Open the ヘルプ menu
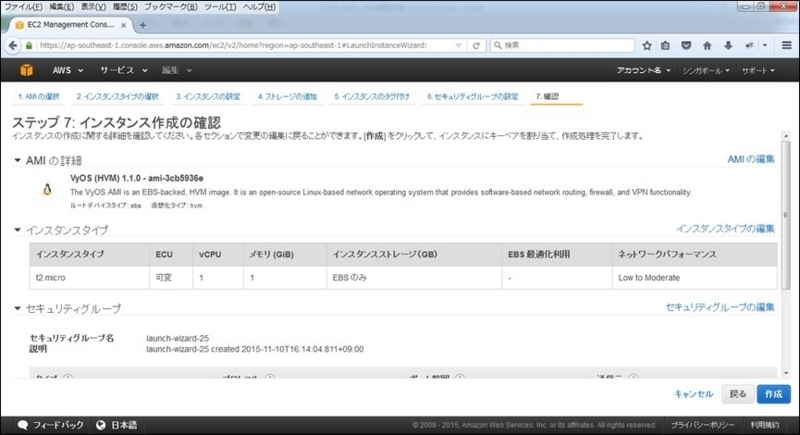Image resolution: width=800 pixels, height=435 pixels. 259,7
